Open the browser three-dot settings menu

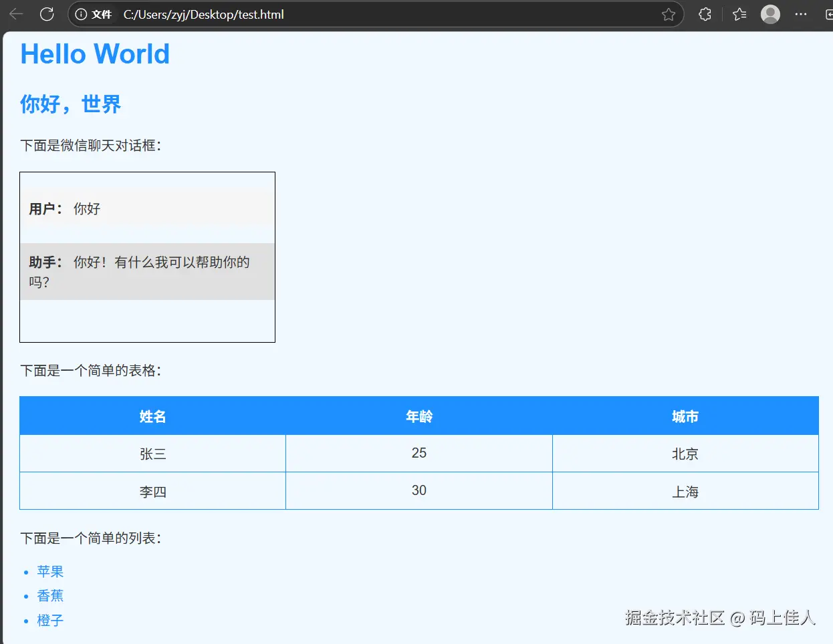(x=801, y=14)
